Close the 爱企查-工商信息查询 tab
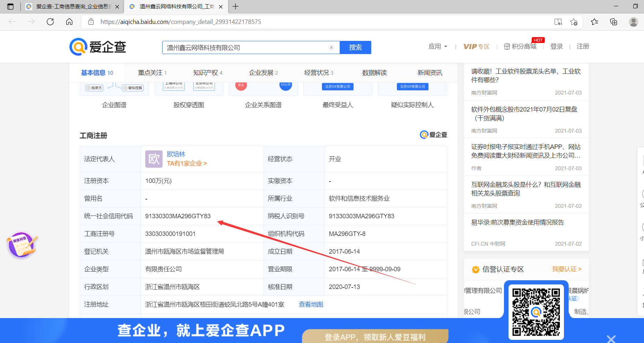 click(x=117, y=7)
